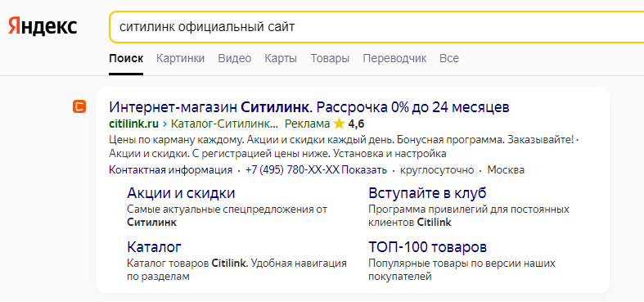This screenshot has height=302, width=644.
Task: Click Показать to reveal the phone number
Action: (364, 169)
